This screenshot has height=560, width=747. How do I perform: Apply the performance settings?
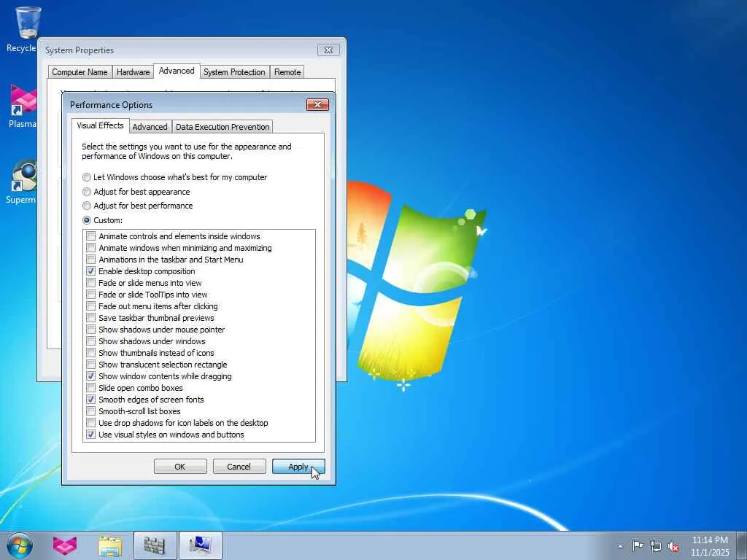pos(298,467)
